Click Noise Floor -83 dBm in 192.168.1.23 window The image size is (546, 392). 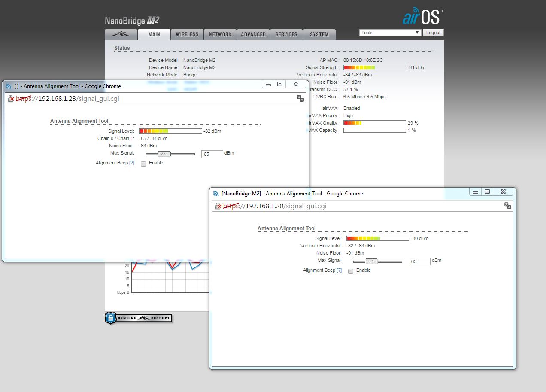coord(148,146)
